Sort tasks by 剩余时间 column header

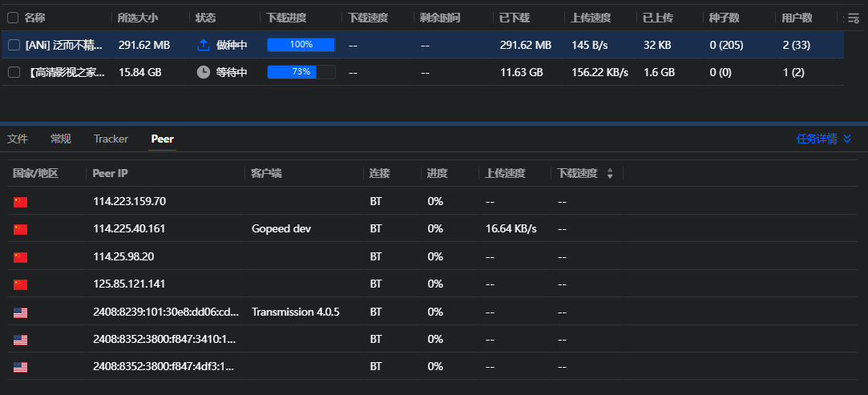(x=440, y=18)
